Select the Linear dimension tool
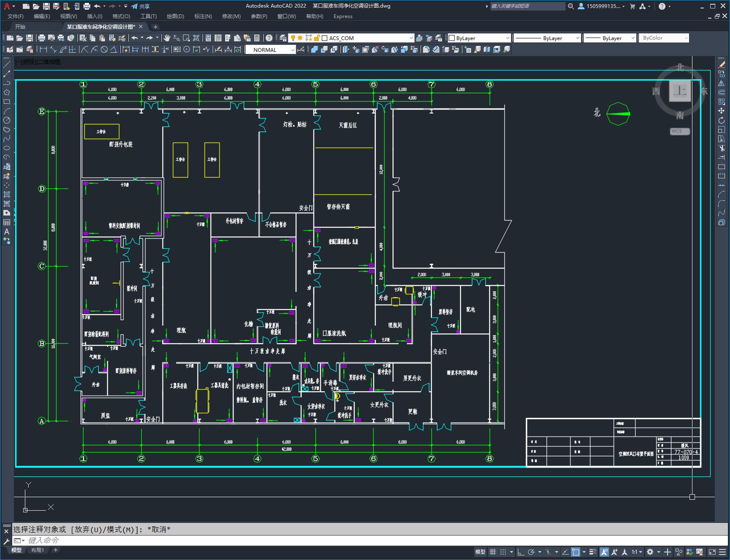This screenshot has width=730, height=560. pyautogui.click(x=43, y=49)
